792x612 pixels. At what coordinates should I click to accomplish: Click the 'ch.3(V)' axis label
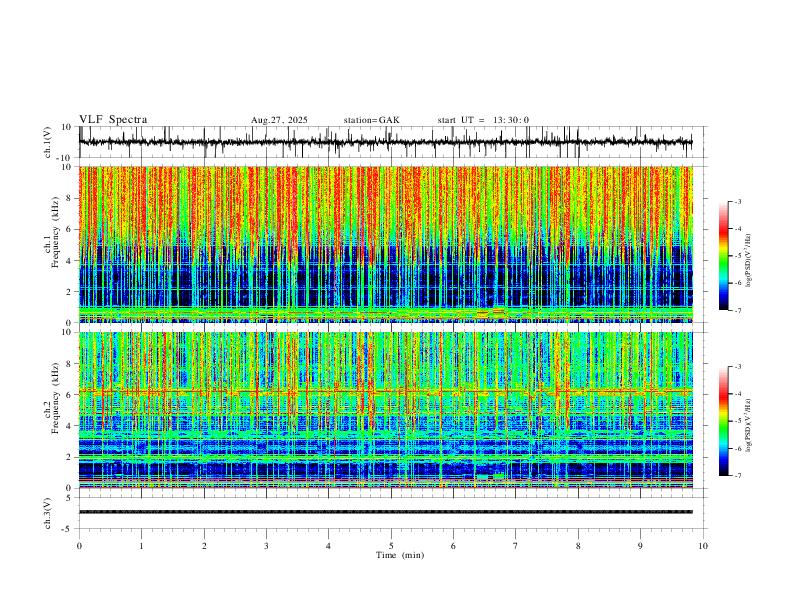[x=48, y=514]
